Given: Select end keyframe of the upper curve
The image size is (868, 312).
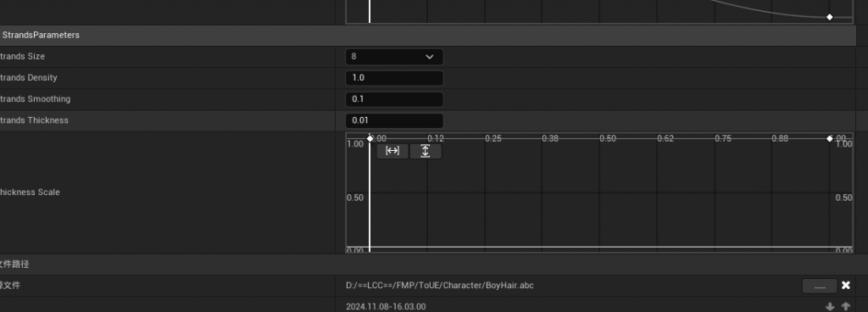Looking at the screenshot, I should click(829, 17).
